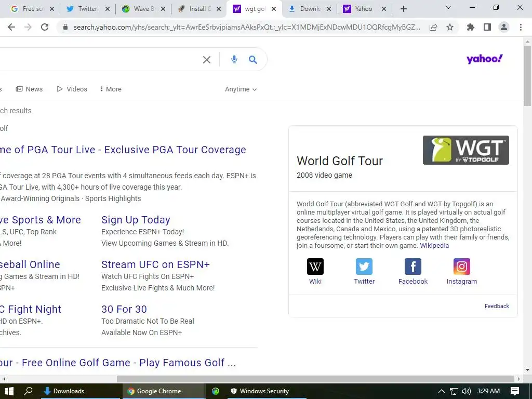Open the site security lock info
The height and width of the screenshot is (399, 532).
65,27
